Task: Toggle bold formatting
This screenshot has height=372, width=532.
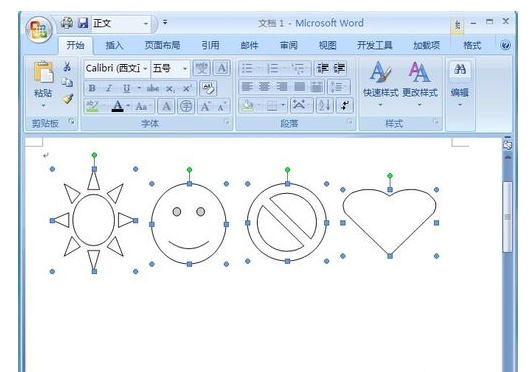Action: pyautogui.click(x=92, y=88)
